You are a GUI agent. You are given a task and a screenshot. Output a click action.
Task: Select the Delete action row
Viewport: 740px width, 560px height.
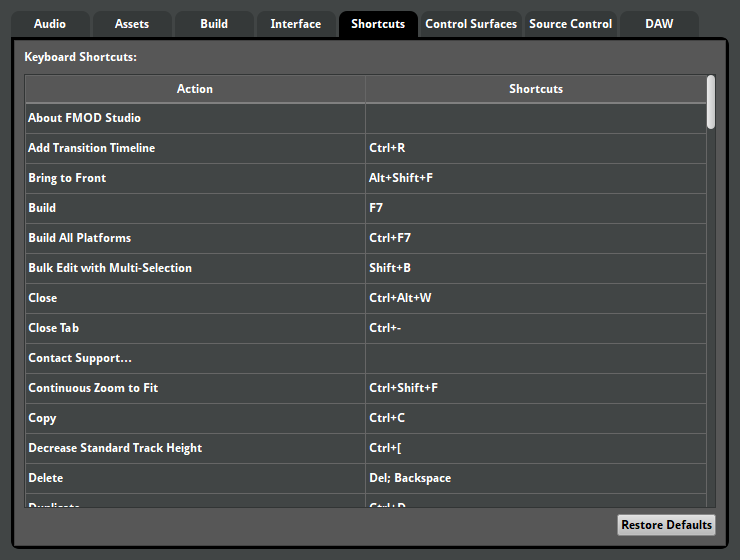click(x=195, y=478)
